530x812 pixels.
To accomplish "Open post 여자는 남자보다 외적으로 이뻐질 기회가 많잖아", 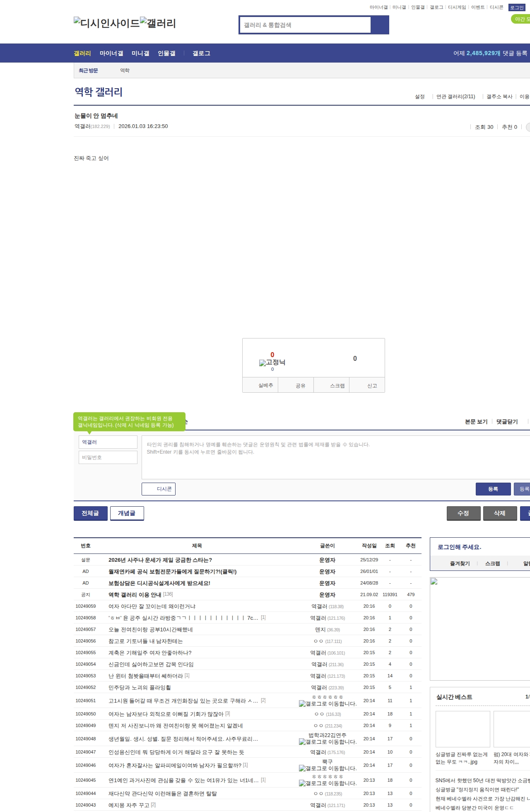I will (x=166, y=714).
